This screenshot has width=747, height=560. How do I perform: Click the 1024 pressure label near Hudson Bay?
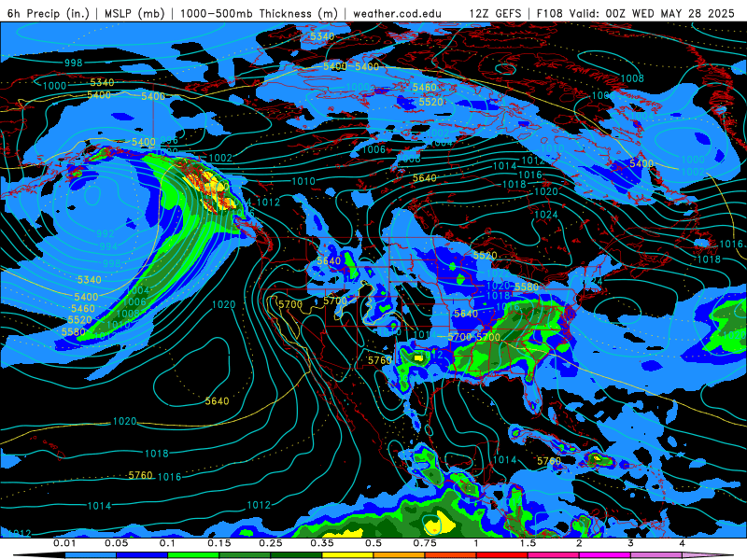tap(546, 215)
